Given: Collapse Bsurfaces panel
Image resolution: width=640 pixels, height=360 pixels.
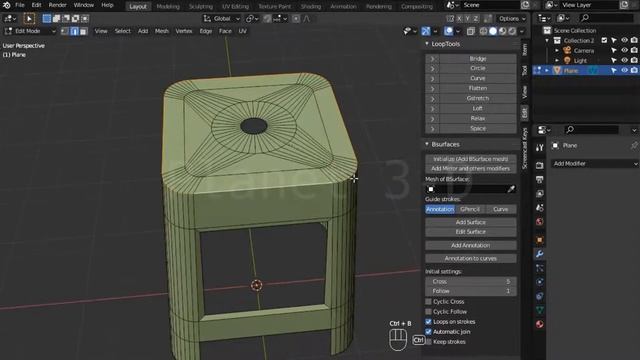Looking at the screenshot, I should tap(427, 144).
